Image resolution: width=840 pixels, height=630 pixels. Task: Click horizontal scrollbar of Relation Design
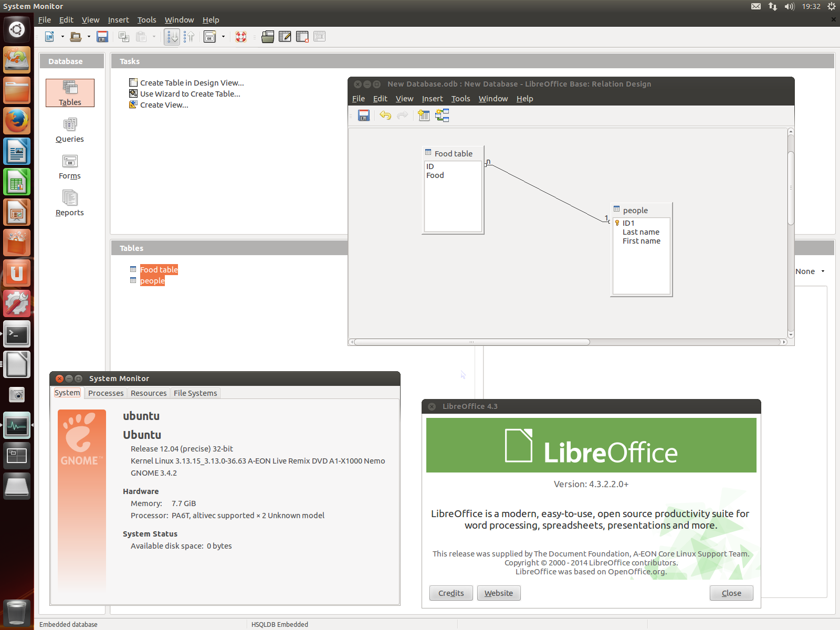[x=471, y=342]
